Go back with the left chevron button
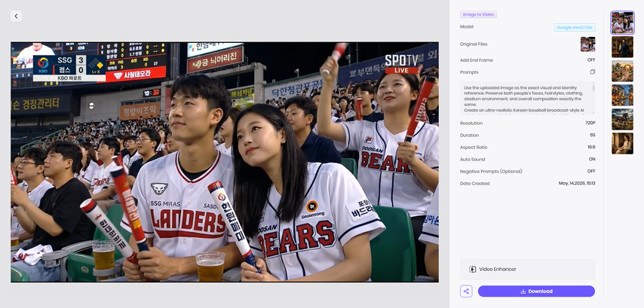 click(x=16, y=16)
